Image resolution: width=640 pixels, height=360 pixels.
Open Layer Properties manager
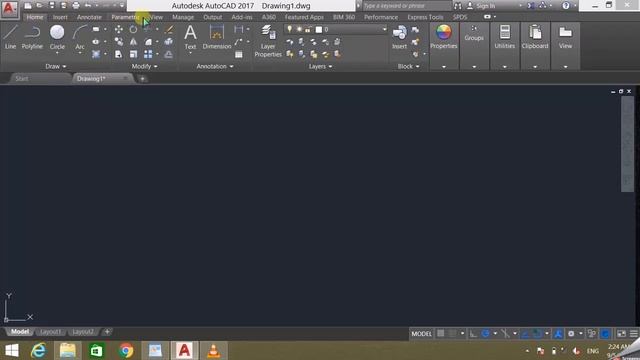pyautogui.click(x=268, y=41)
